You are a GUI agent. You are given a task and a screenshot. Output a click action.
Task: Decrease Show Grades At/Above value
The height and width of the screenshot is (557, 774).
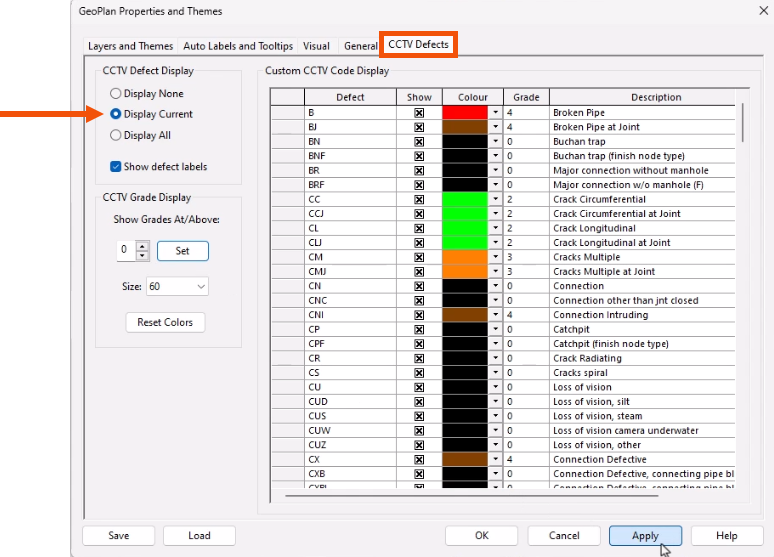coord(142,255)
